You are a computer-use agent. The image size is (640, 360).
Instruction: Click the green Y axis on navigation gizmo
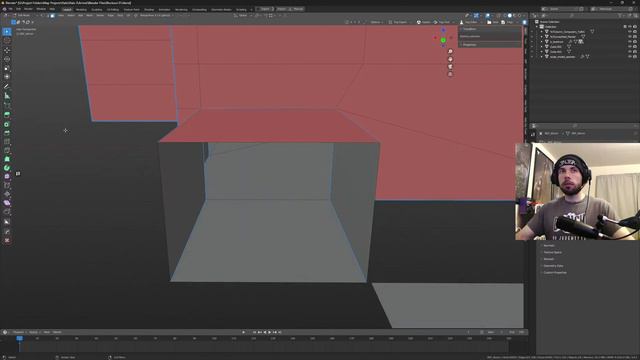(443, 40)
